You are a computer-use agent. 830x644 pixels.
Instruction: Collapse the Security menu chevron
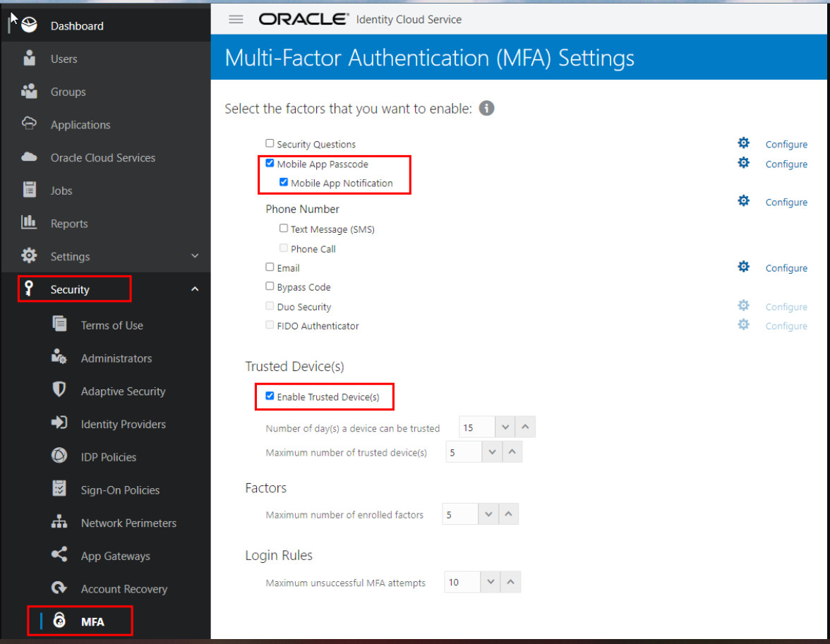195,289
